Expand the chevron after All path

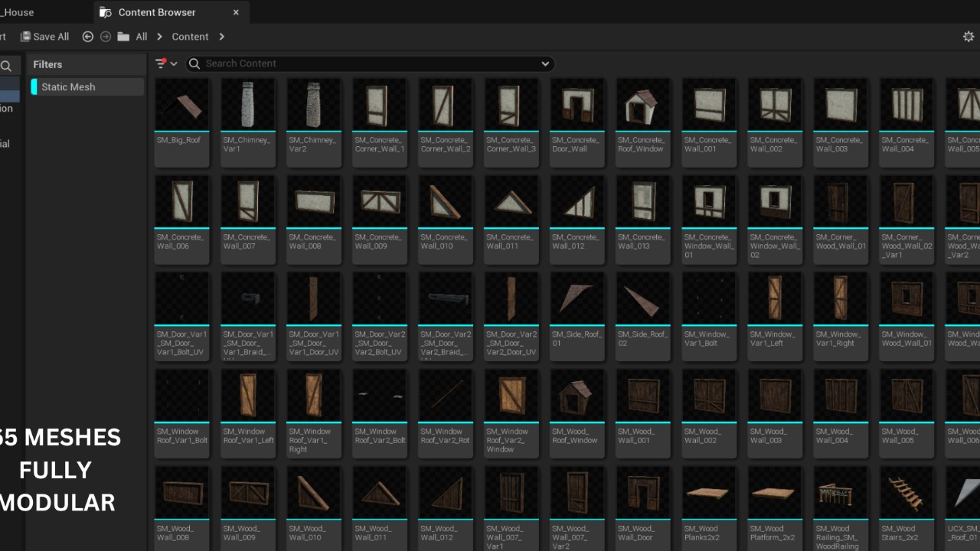click(159, 37)
